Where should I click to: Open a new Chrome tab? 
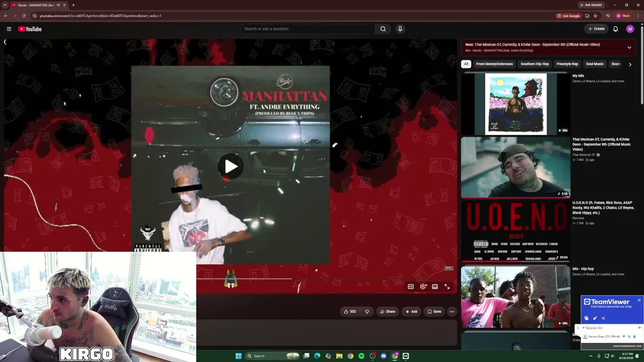pyautogui.click(x=73, y=5)
